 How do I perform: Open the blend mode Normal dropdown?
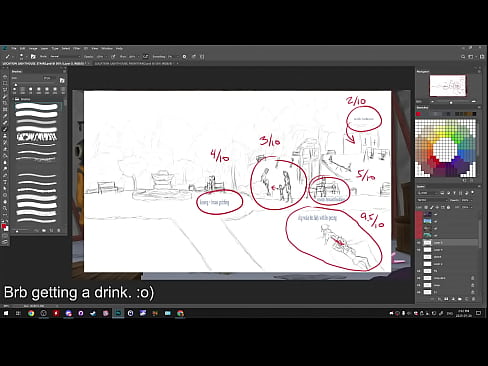coord(432,200)
